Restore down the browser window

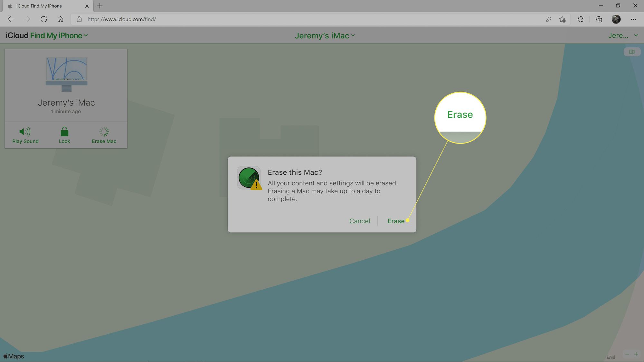point(618,5)
